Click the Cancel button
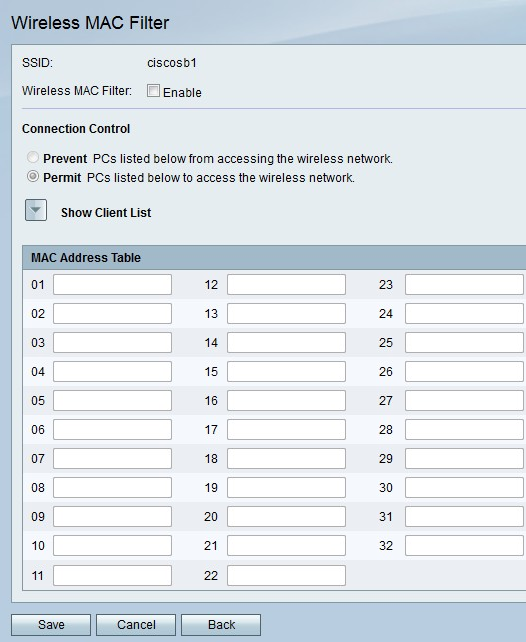The width and height of the screenshot is (526, 642). click(136, 624)
